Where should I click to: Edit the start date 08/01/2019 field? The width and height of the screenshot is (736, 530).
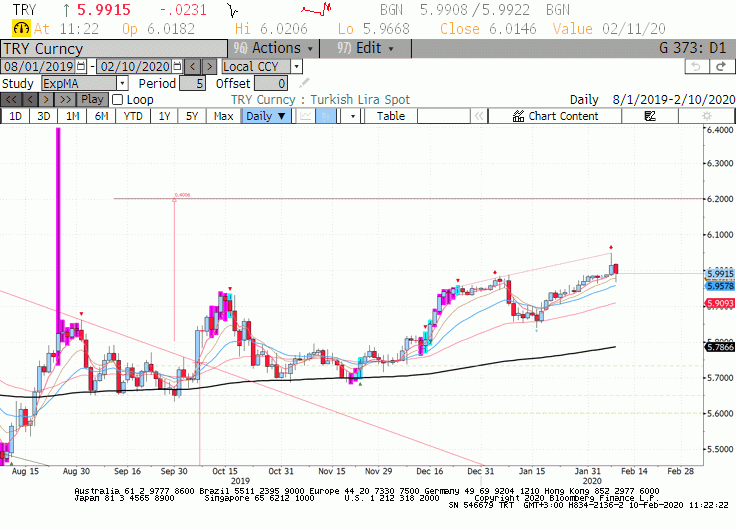pyautogui.click(x=39, y=66)
